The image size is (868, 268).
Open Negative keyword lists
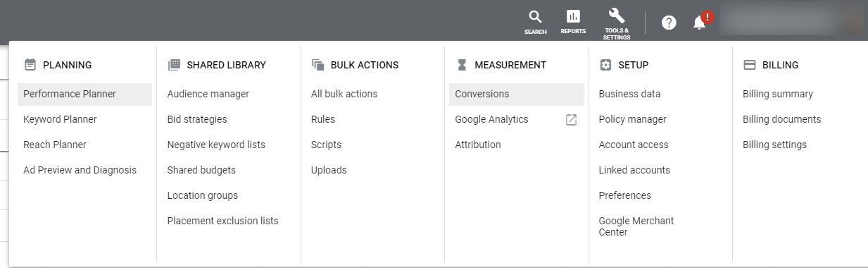click(x=216, y=145)
